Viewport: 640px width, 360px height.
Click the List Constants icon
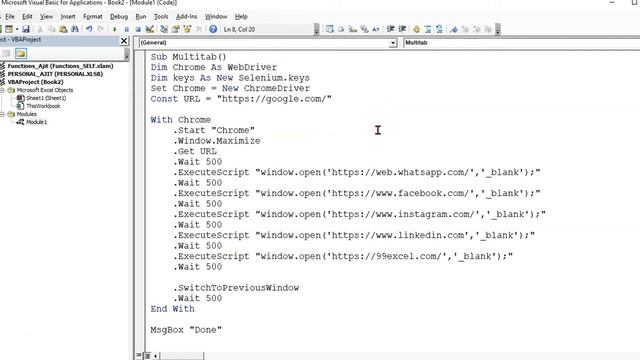[341, 29]
